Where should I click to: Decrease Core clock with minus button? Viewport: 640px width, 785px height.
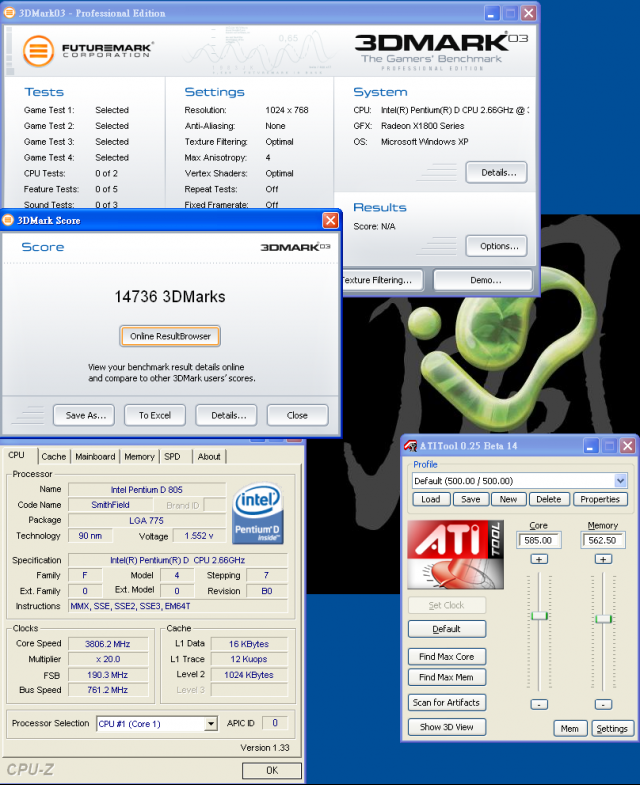coord(539,704)
